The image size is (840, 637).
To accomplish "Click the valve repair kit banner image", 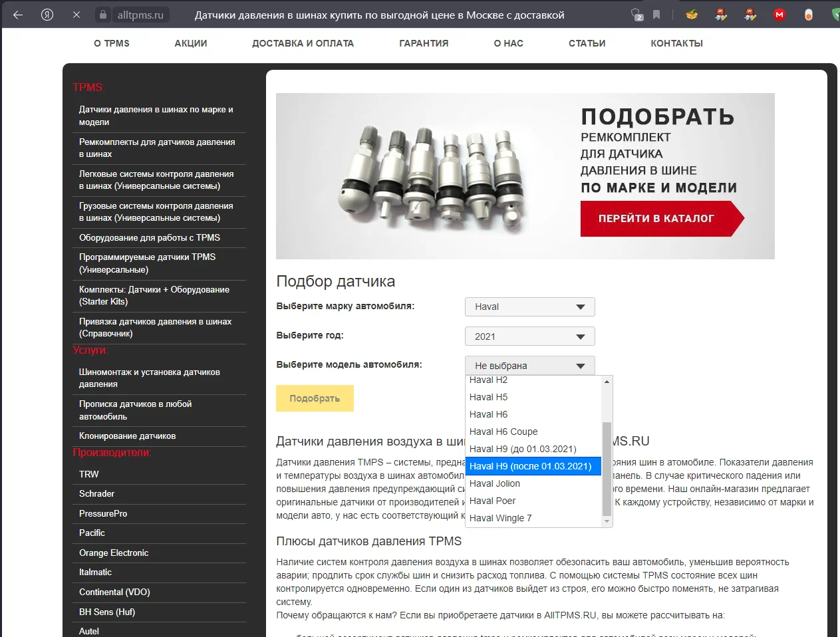I will (x=525, y=176).
